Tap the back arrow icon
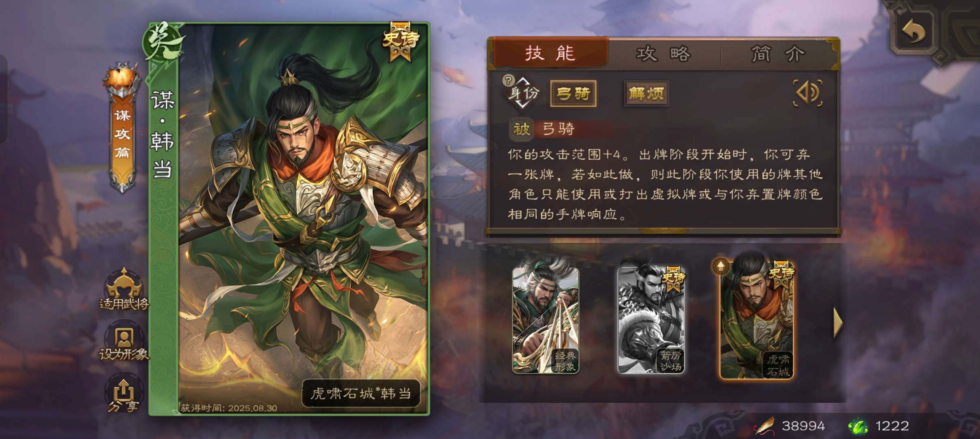Image resolution: width=980 pixels, height=439 pixels. point(914,32)
